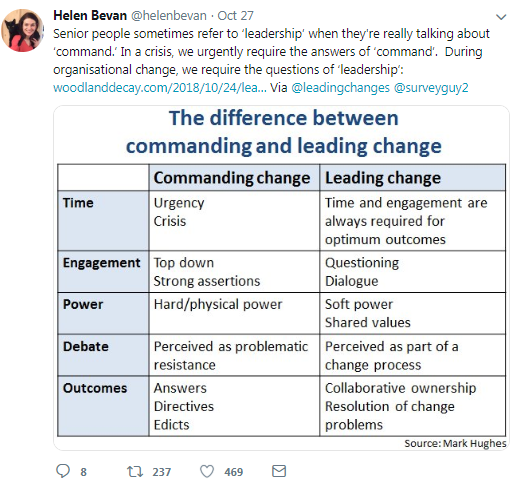View the 8 replies count

(x=83, y=472)
